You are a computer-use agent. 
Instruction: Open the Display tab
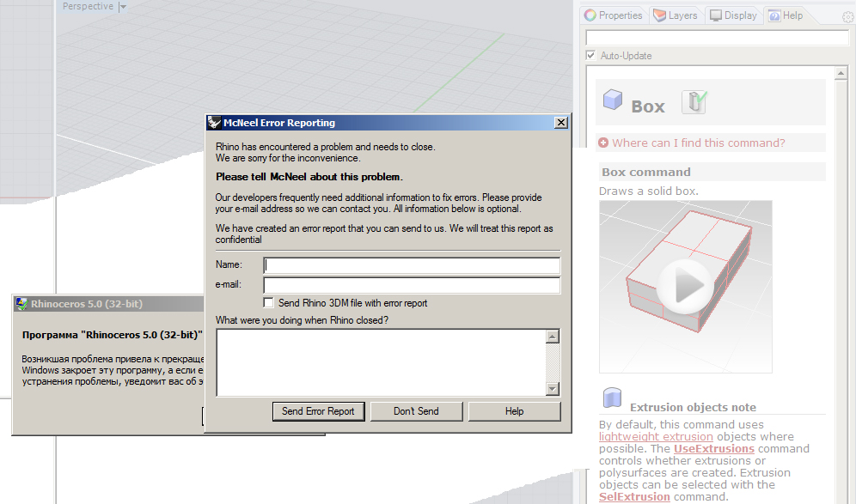[x=733, y=15]
